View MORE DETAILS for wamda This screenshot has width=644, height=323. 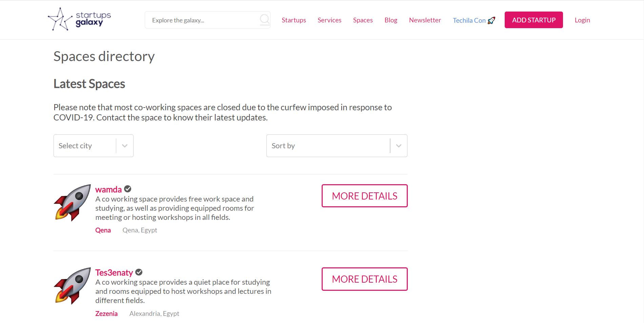[364, 196]
